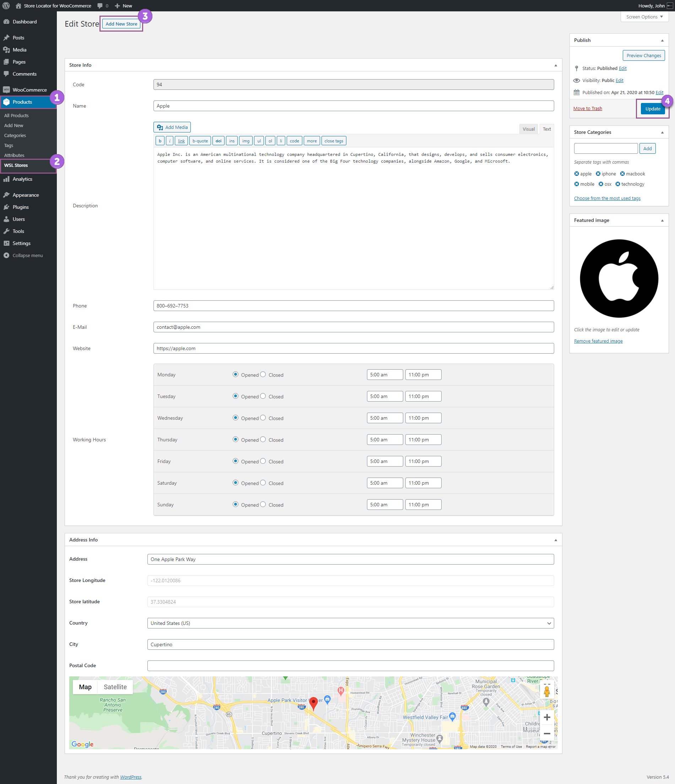Switch to the Visual editor tab
The width and height of the screenshot is (675, 784).
[529, 129]
